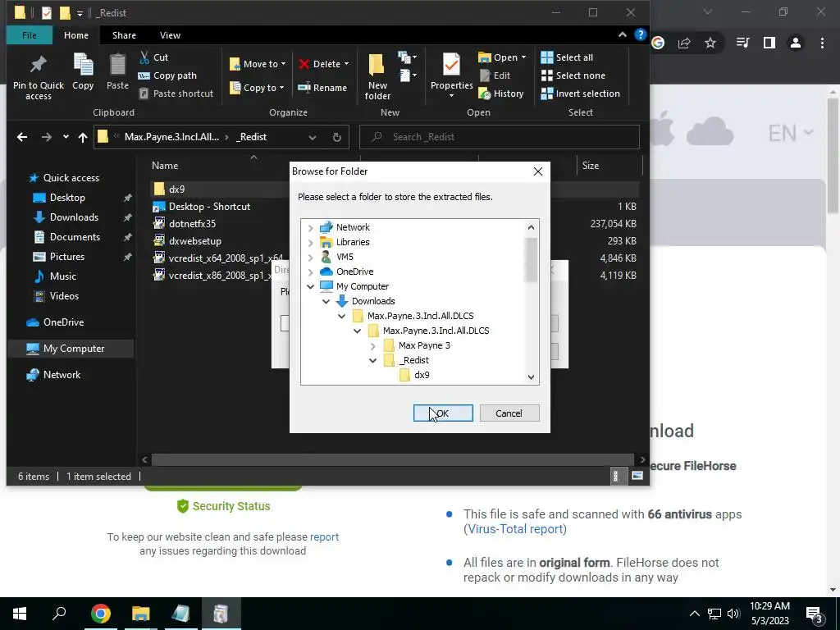Click the address bar refresh icon
Image resolution: width=840 pixels, height=630 pixels.
[x=337, y=137]
